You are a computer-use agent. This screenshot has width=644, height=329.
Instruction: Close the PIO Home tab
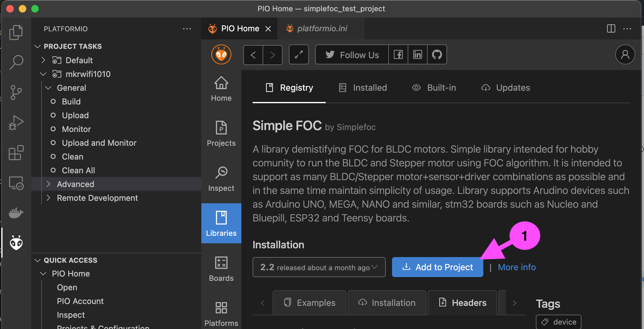(x=268, y=29)
